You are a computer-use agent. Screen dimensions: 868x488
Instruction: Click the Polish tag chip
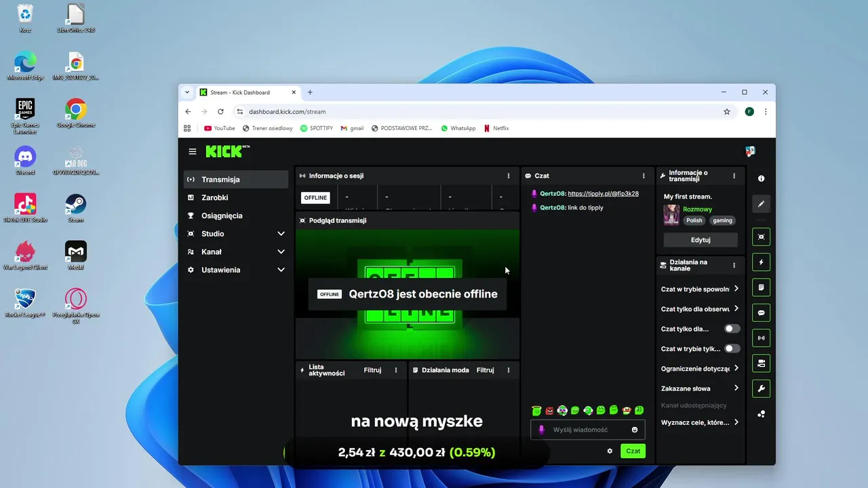(x=694, y=220)
